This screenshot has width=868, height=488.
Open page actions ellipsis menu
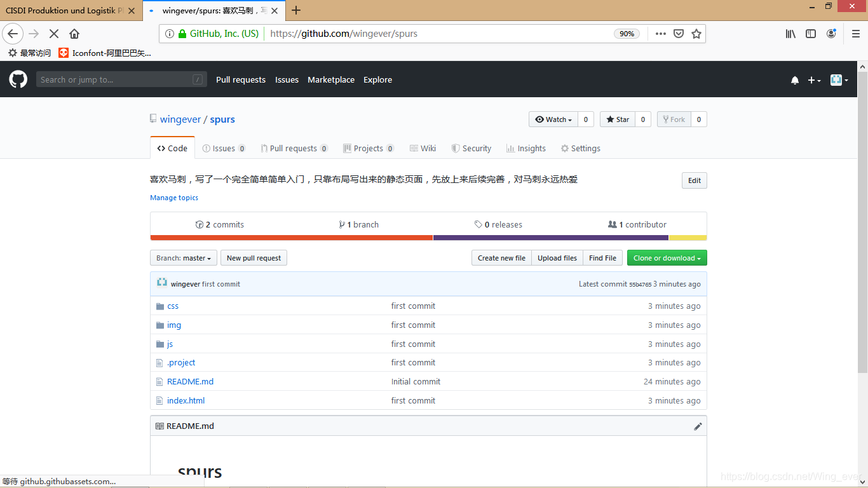point(661,34)
